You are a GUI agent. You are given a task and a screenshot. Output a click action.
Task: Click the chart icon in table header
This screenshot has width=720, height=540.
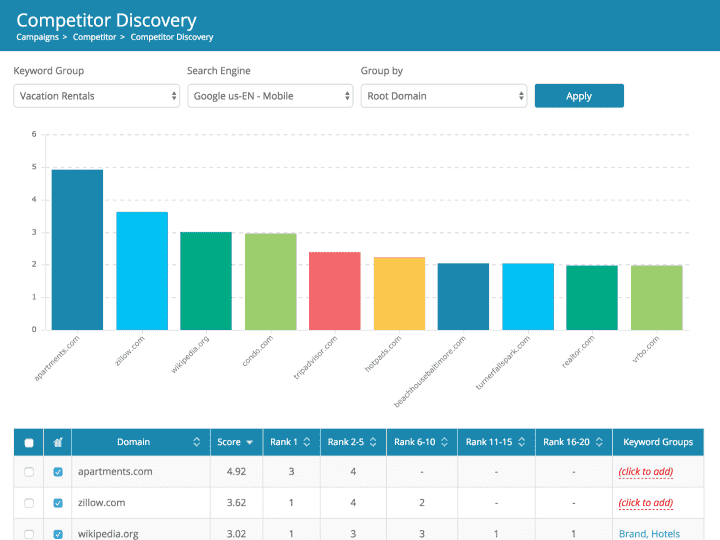click(x=57, y=442)
